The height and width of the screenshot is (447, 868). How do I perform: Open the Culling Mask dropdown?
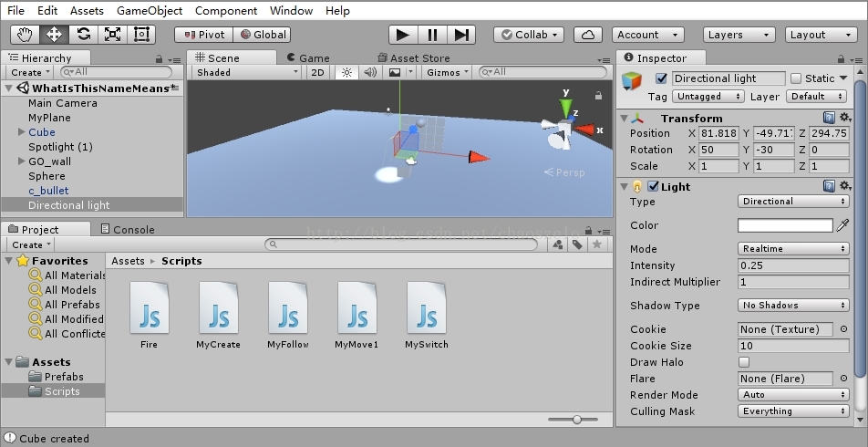pyautogui.click(x=793, y=411)
